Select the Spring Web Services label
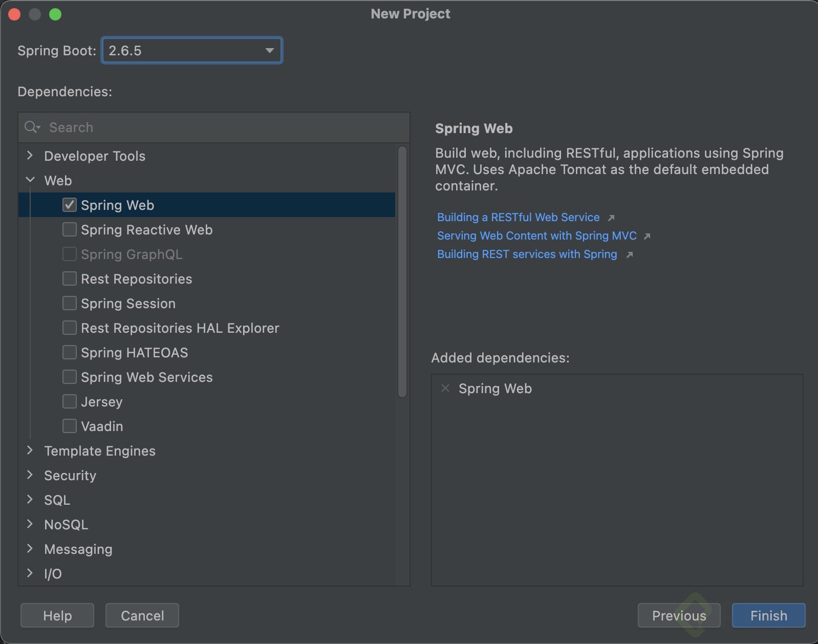This screenshot has width=818, height=644. coord(146,377)
